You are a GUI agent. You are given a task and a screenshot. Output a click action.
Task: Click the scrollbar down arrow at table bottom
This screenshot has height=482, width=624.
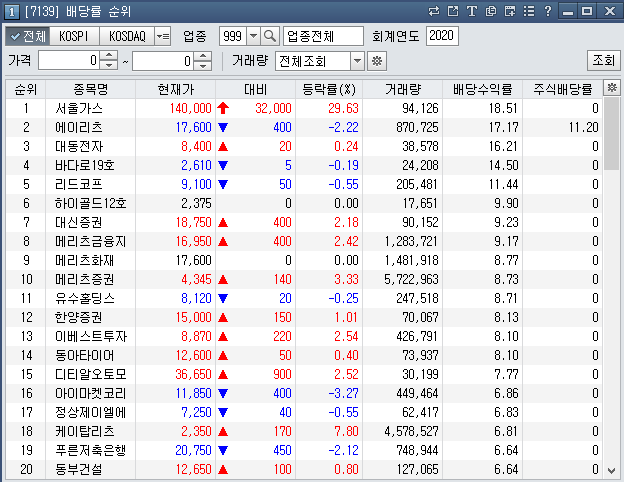point(612,470)
